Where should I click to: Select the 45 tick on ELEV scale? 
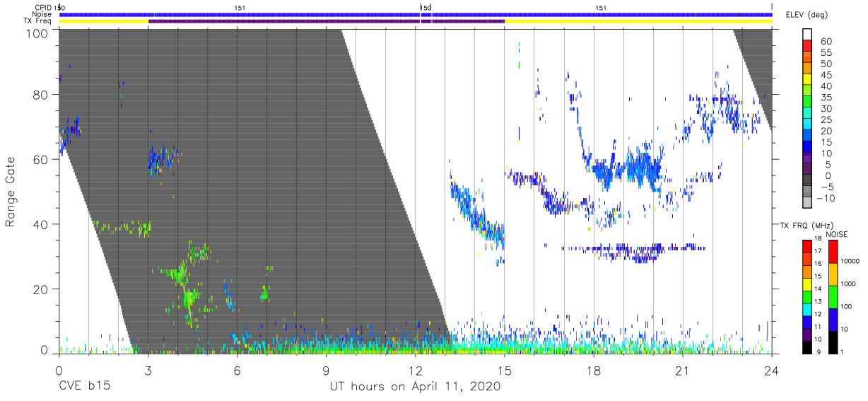tap(827, 76)
